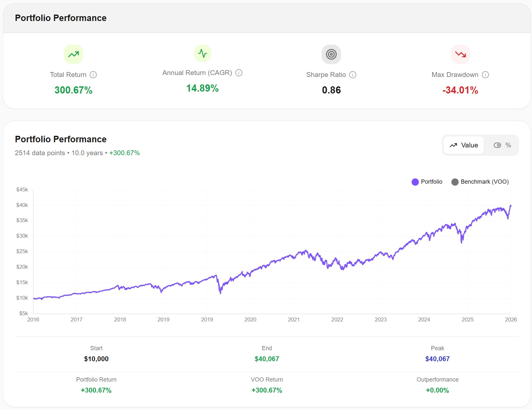
Task: Open the Sharpe Ratio info tooltip
Action: 353,75
